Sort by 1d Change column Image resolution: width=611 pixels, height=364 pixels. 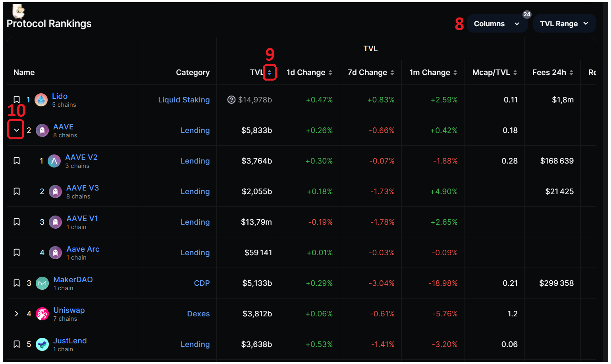click(x=330, y=73)
